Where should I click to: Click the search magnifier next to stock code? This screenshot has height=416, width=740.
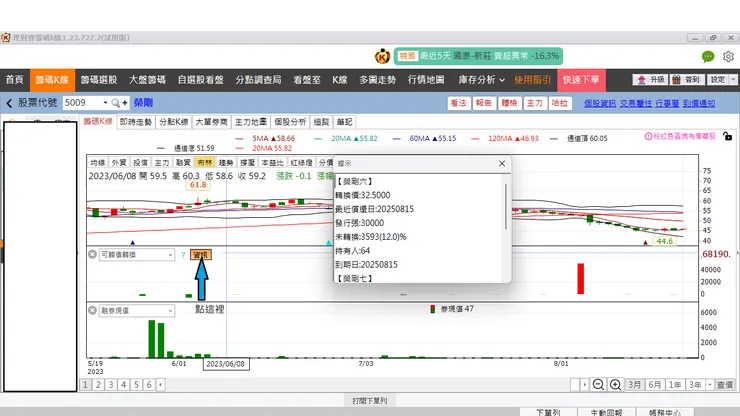pos(115,102)
